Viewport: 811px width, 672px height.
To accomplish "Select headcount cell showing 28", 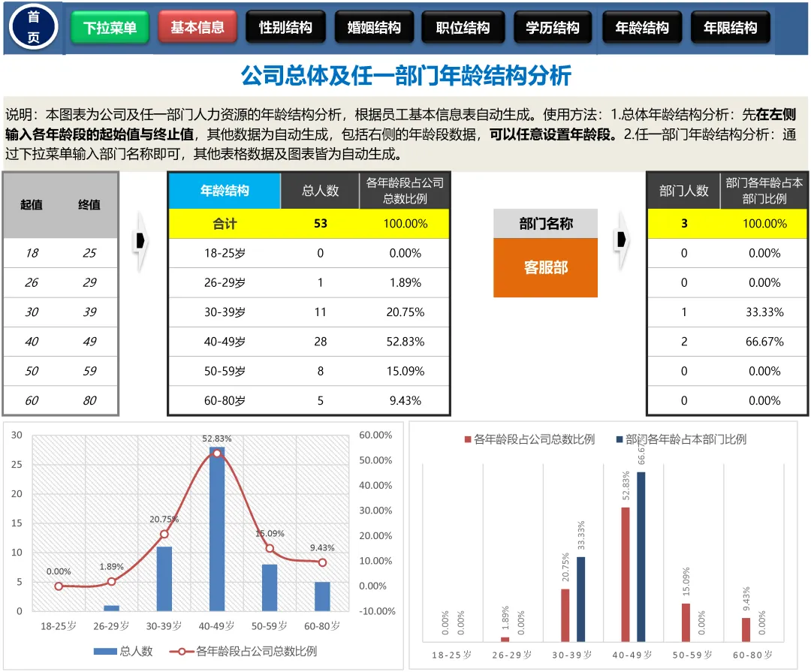I will [x=320, y=342].
